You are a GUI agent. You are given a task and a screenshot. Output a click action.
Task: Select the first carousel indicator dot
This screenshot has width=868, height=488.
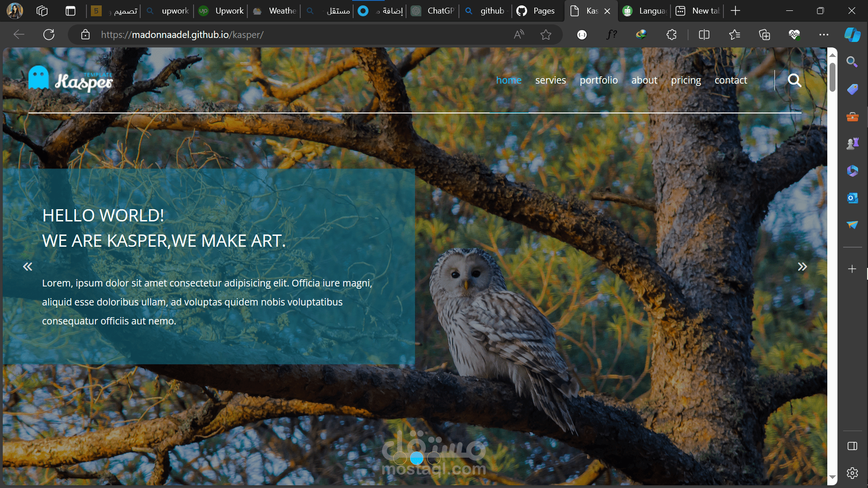(400, 458)
